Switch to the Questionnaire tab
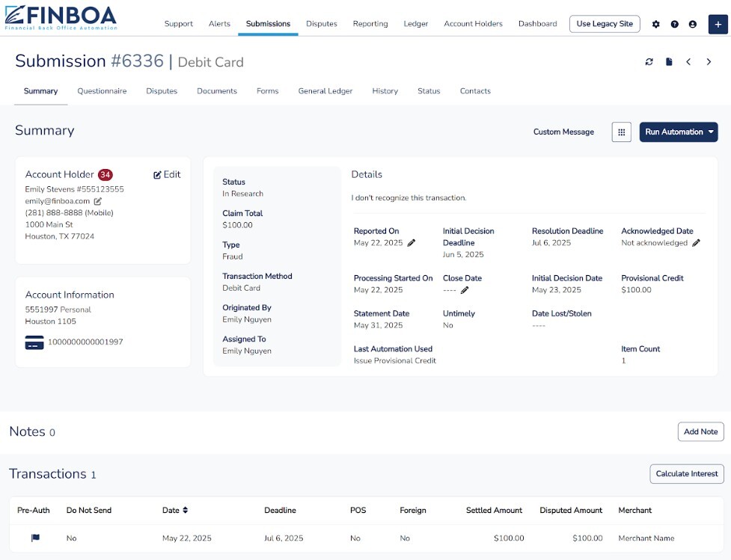 point(102,91)
